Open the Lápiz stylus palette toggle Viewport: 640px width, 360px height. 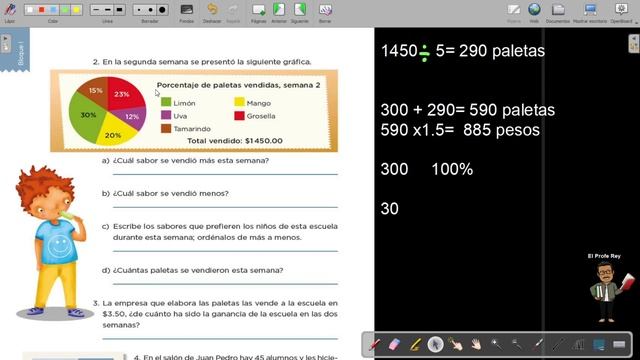click(x=10, y=10)
